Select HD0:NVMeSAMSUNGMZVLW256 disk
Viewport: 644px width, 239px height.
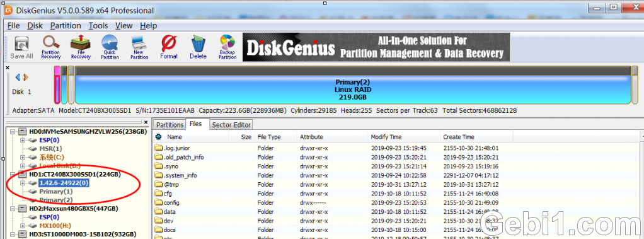click(88, 132)
